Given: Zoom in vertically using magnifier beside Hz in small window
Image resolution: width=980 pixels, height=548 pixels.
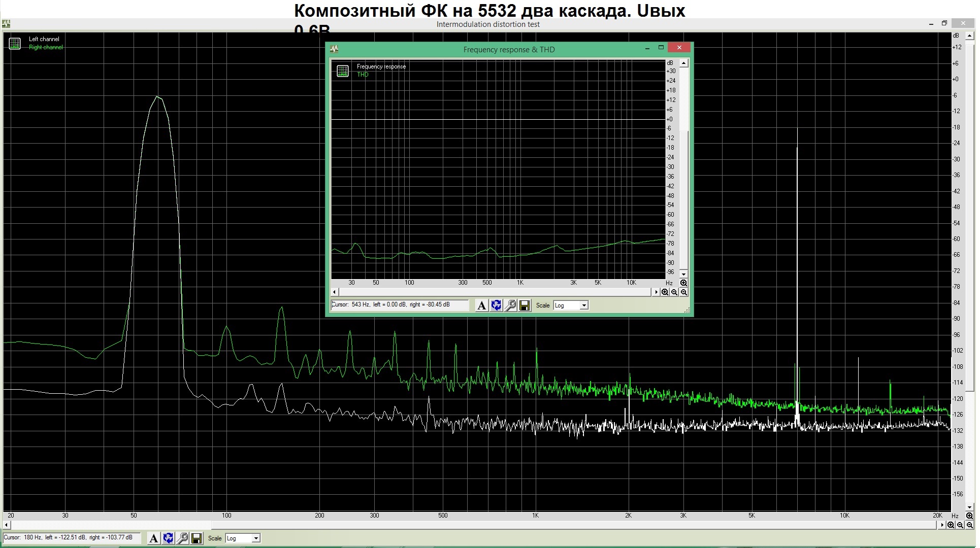Looking at the screenshot, I should click(683, 283).
